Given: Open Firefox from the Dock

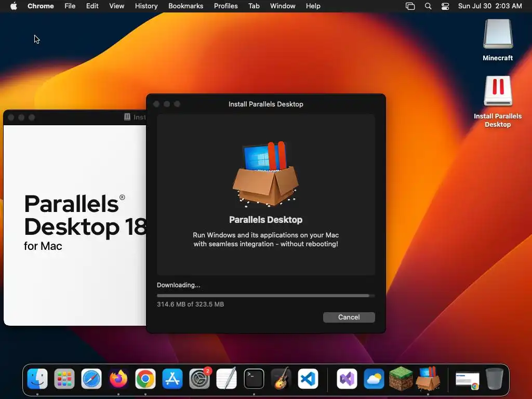Looking at the screenshot, I should click(x=118, y=379).
